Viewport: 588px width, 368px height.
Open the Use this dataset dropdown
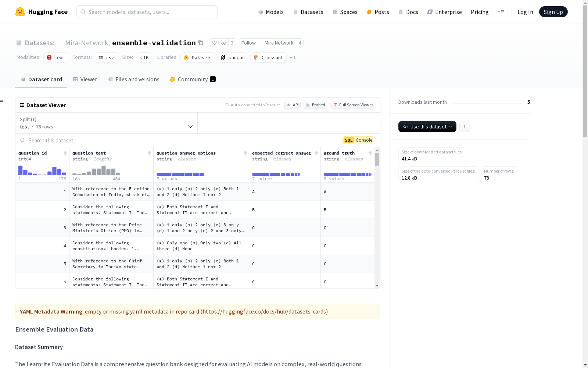pyautogui.click(x=427, y=127)
